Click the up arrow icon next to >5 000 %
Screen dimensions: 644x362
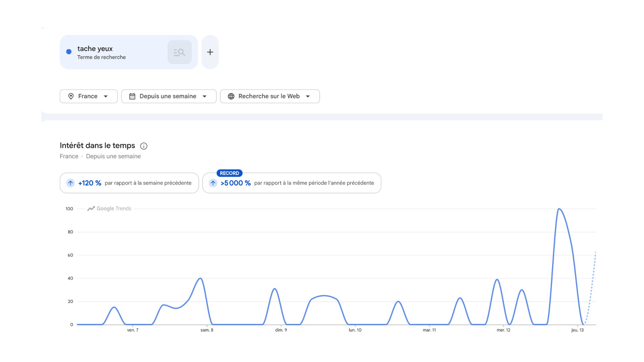coord(213,183)
